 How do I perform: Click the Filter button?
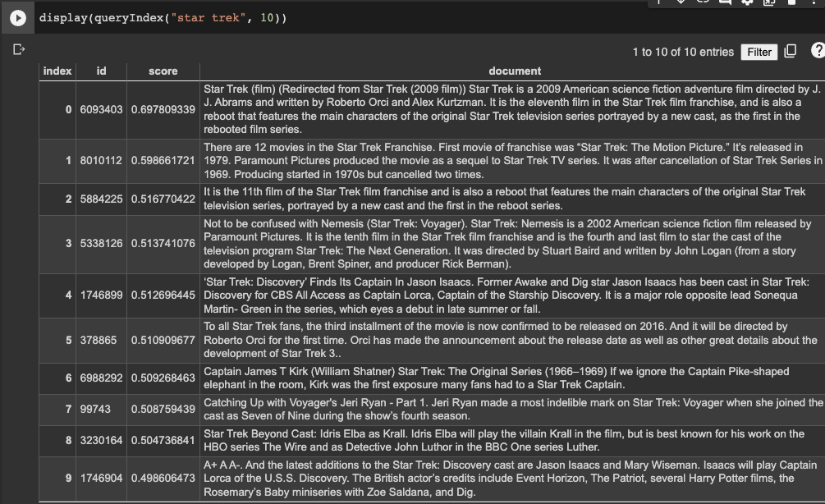coord(759,52)
